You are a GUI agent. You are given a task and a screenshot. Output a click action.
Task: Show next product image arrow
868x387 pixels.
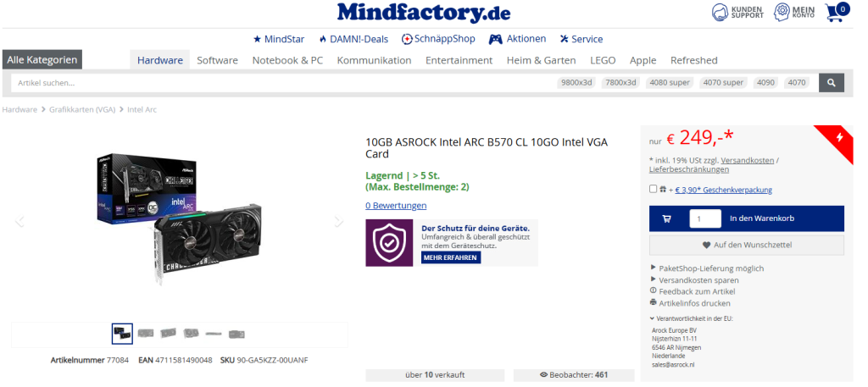338,222
